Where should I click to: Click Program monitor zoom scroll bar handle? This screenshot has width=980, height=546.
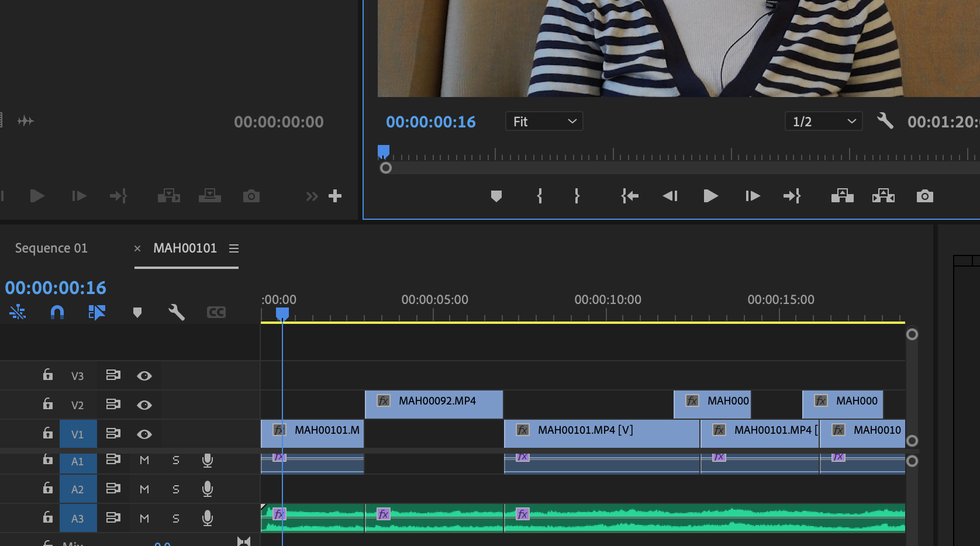386,168
